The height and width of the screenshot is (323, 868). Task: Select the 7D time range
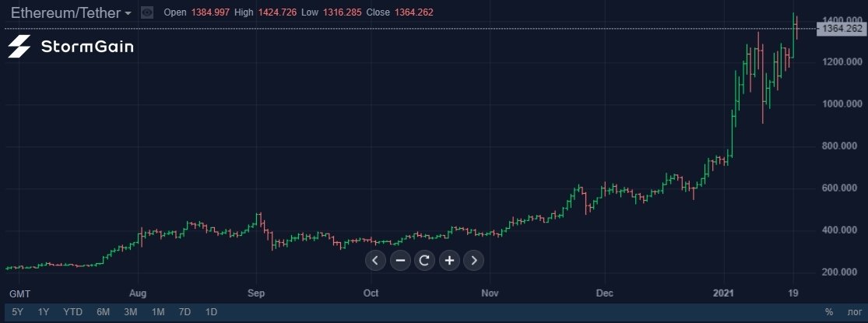point(185,312)
